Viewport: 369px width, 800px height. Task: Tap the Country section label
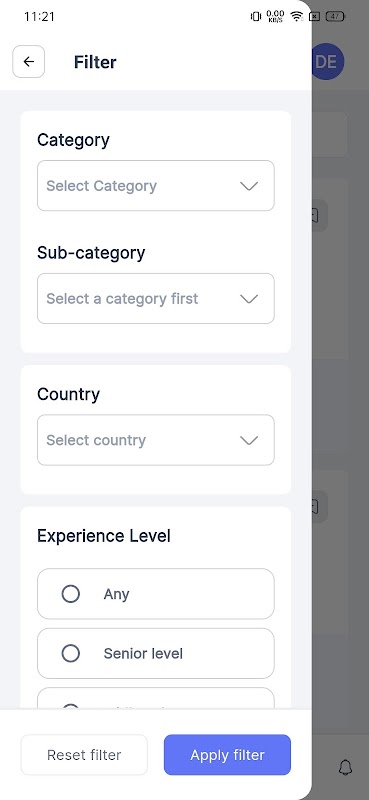[x=68, y=394]
